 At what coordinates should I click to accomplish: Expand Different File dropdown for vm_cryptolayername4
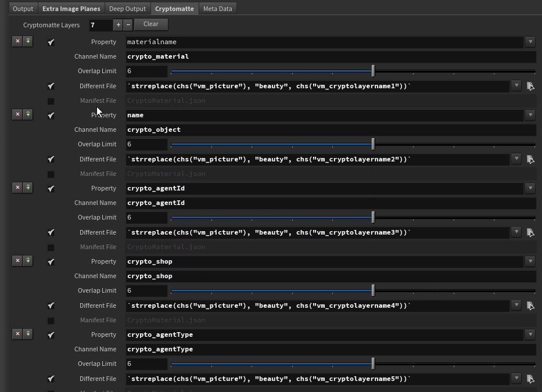pyautogui.click(x=516, y=305)
